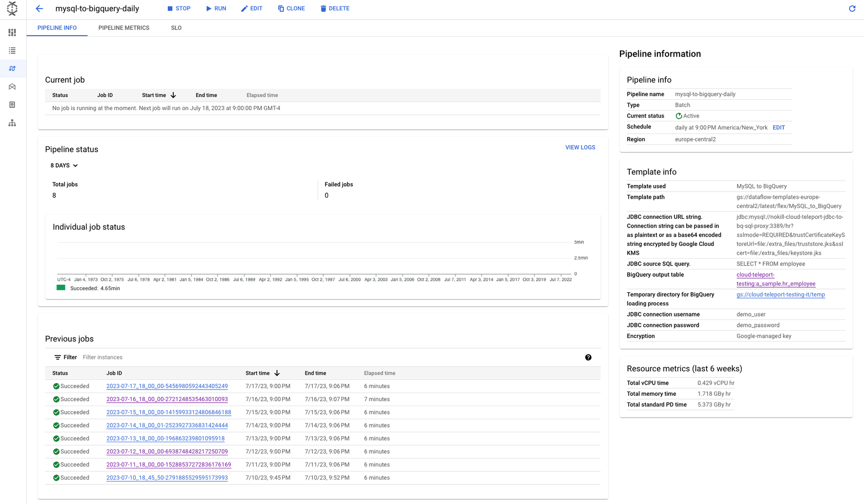Select region value europe-central2
Viewport: 864px width, 504px height.
point(695,139)
